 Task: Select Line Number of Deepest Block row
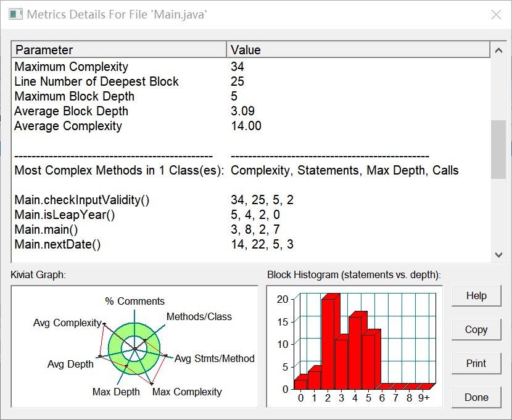(251, 81)
